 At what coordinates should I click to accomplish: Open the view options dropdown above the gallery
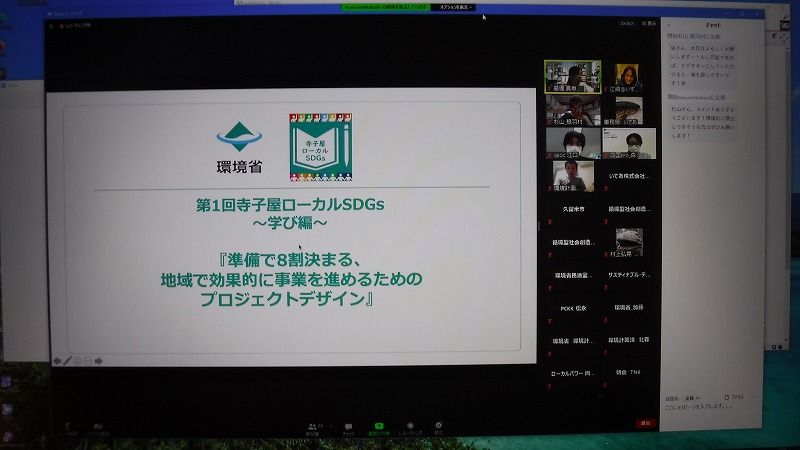point(649,23)
